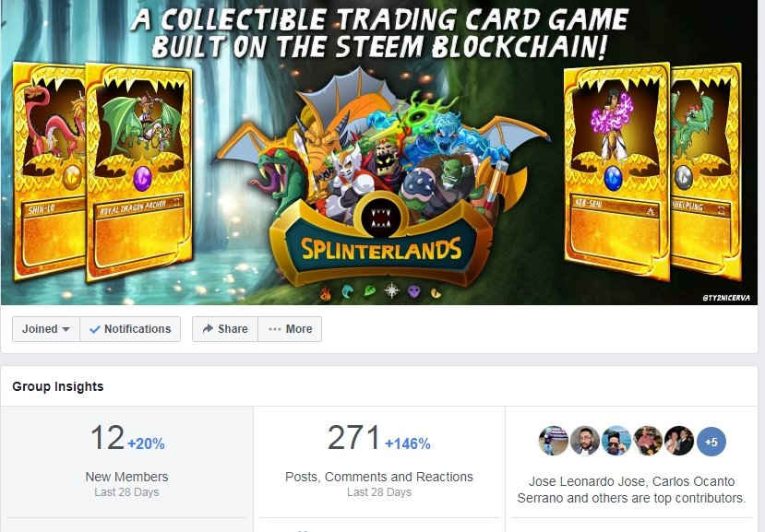Screen dimensions: 765x532
Task: Open the Group Insights header
Action: click(58, 386)
